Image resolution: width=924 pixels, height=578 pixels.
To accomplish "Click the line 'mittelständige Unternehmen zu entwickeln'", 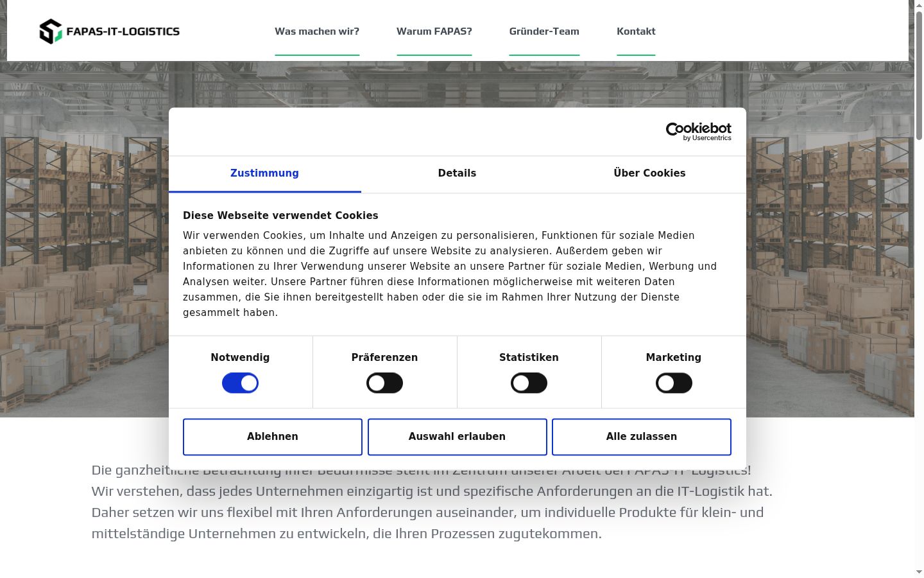I will point(346,534).
